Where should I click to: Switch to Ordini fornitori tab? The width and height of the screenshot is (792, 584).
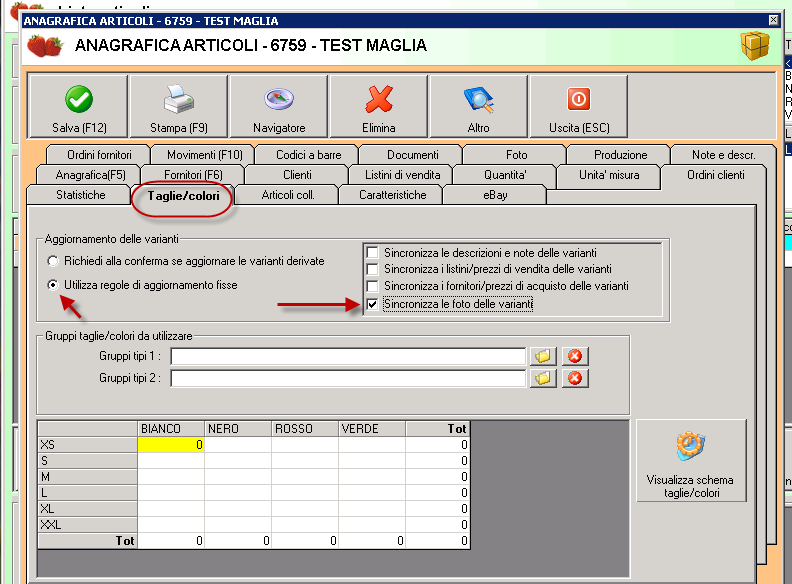pyautogui.click(x=99, y=155)
